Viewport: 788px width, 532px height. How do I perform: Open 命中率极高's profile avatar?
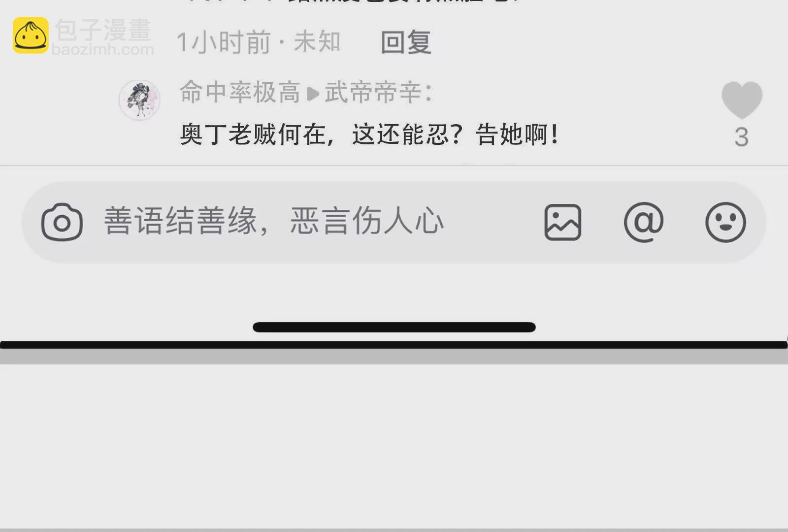[x=139, y=100]
